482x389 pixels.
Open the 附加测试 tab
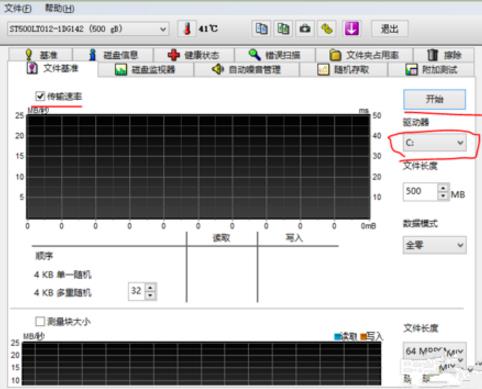click(431, 70)
